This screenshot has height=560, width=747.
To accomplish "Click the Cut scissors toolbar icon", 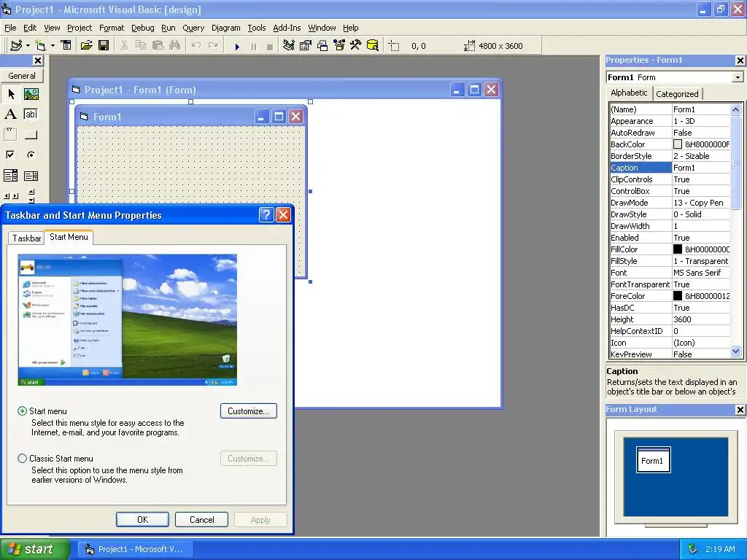I will 124,45.
